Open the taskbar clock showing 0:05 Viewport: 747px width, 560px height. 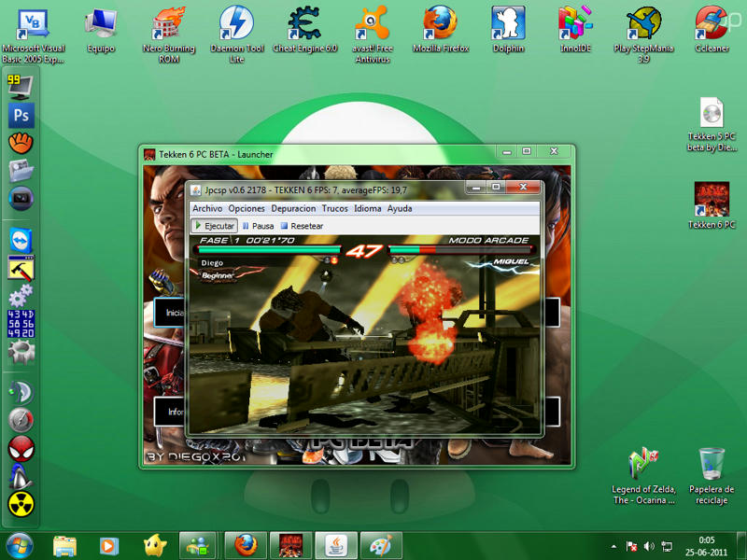pos(707,546)
